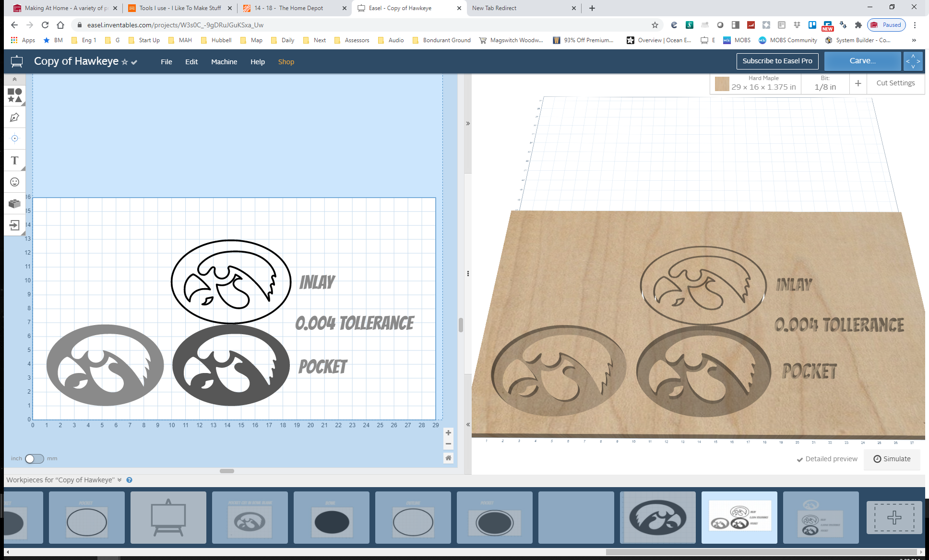
Task: Add a second bit with plus
Action: click(x=858, y=83)
